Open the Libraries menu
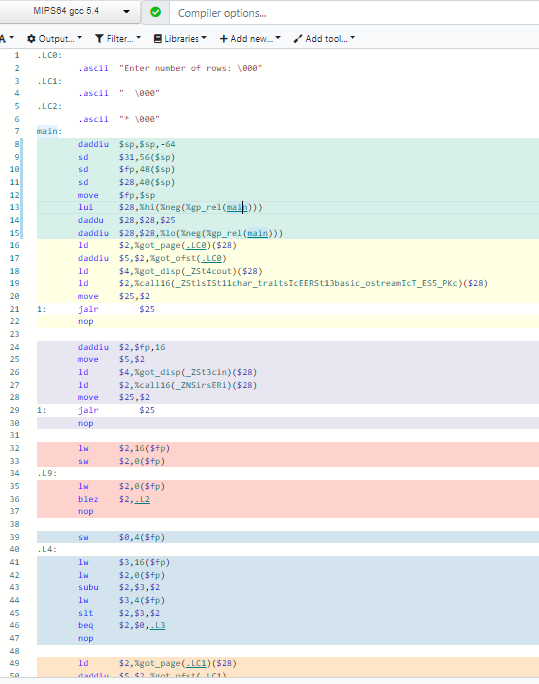The image size is (539, 684). click(x=180, y=39)
